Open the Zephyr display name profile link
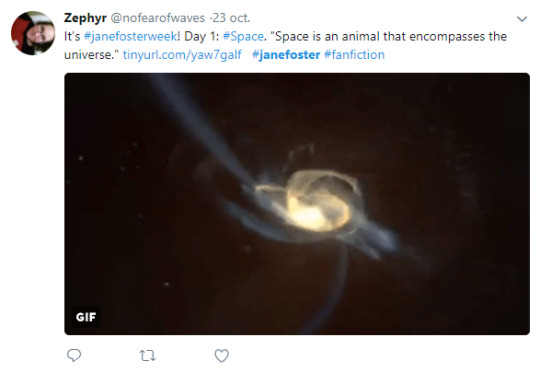540x372 pixels. coord(85,18)
